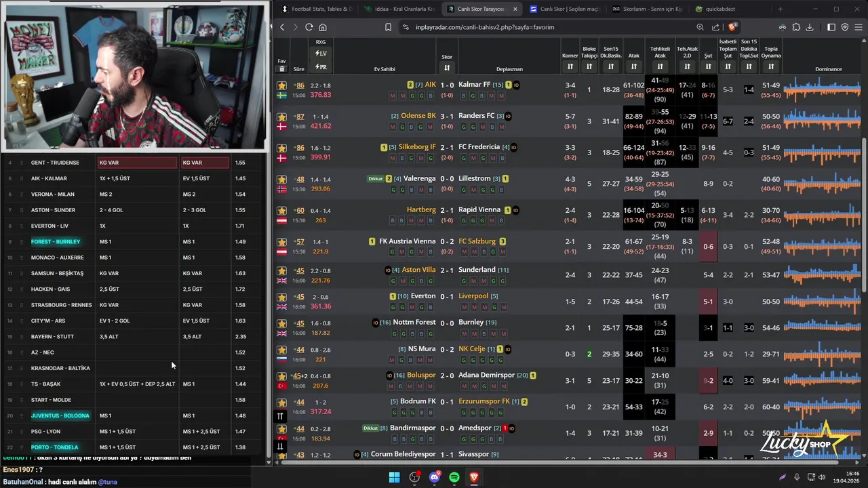Sort by Son15 Dk.Baskı column arrows

611,66
